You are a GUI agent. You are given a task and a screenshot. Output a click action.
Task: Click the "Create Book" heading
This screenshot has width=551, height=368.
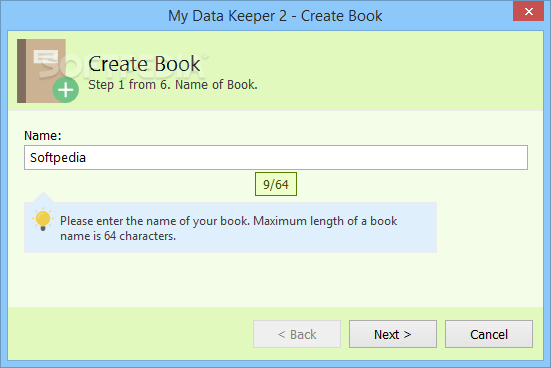(x=144, y=64)
